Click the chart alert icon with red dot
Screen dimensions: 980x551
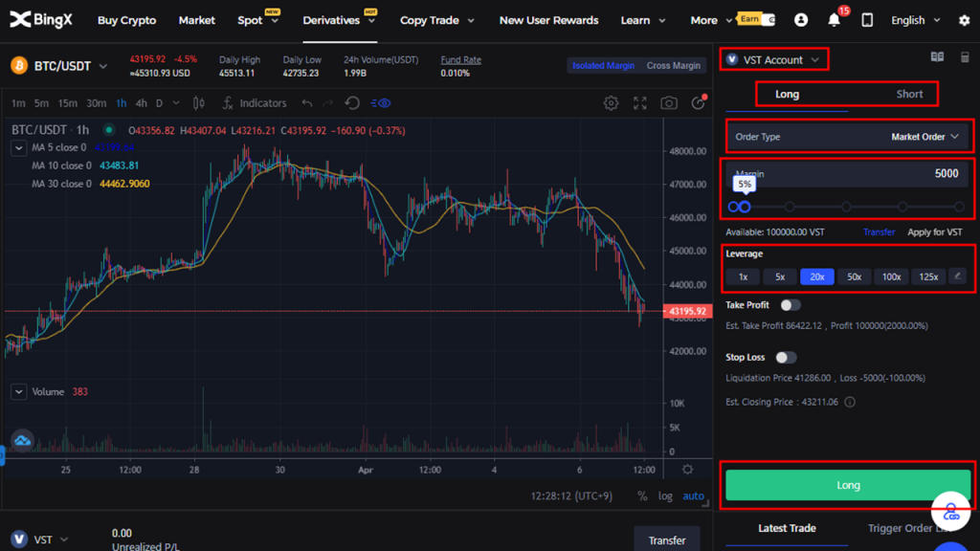click(x=699, y=102)
